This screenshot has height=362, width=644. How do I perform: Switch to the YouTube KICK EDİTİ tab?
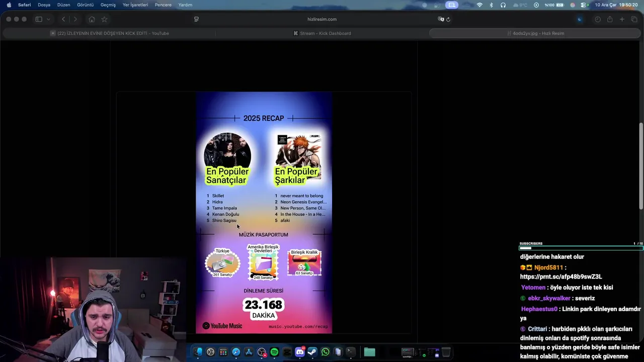click(x=109, y=33)
